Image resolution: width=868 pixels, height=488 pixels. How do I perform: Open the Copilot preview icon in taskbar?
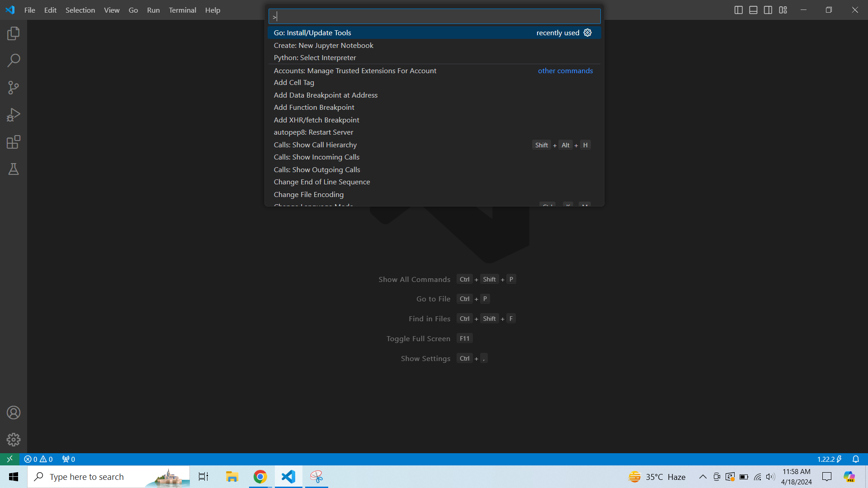tap(849, 477)
